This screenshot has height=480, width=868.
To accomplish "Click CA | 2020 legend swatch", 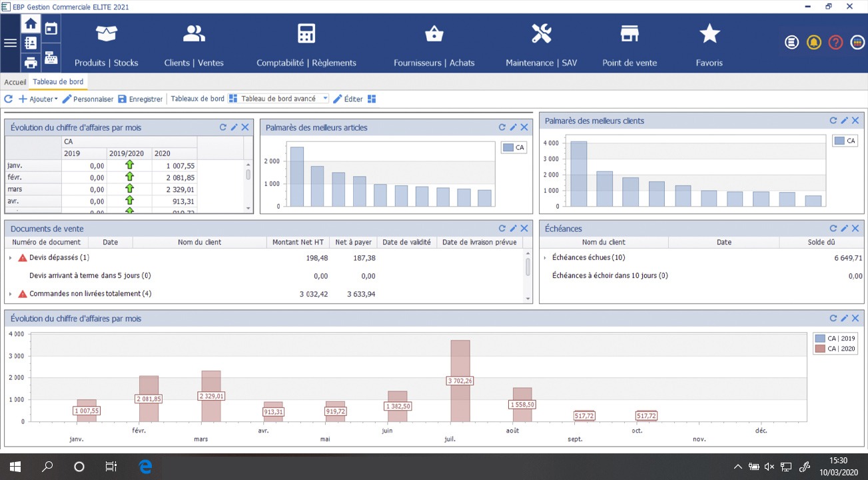I will (x=821, y=349).
